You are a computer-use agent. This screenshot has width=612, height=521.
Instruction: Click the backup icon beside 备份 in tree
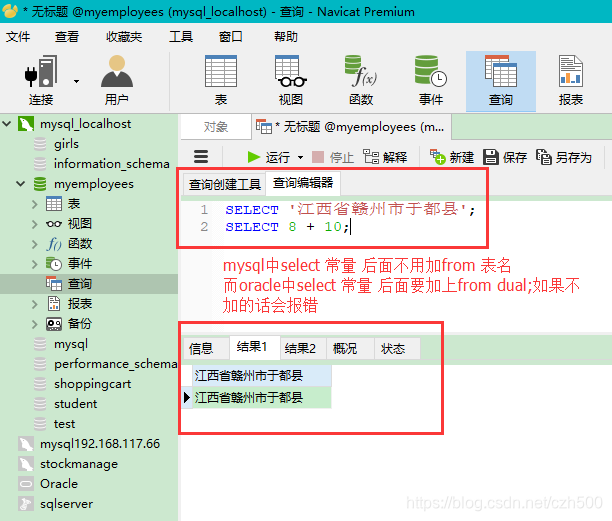tap(54, 324)
